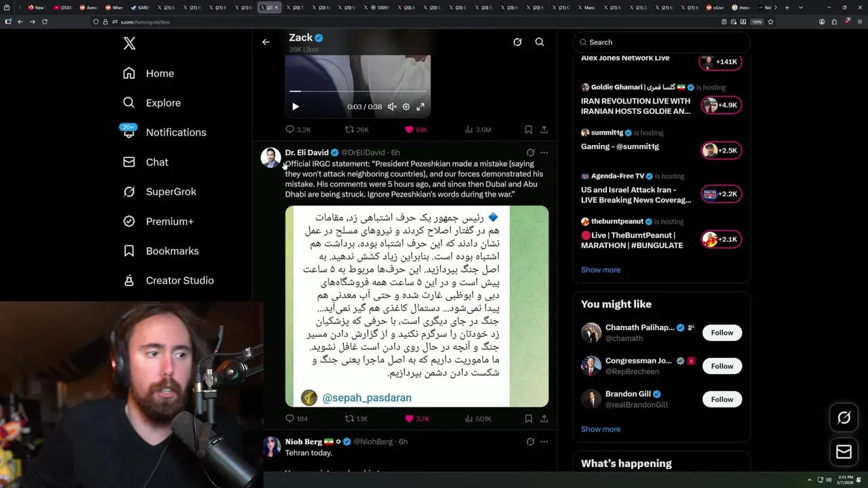Bookmark the video post

point(528,129)
